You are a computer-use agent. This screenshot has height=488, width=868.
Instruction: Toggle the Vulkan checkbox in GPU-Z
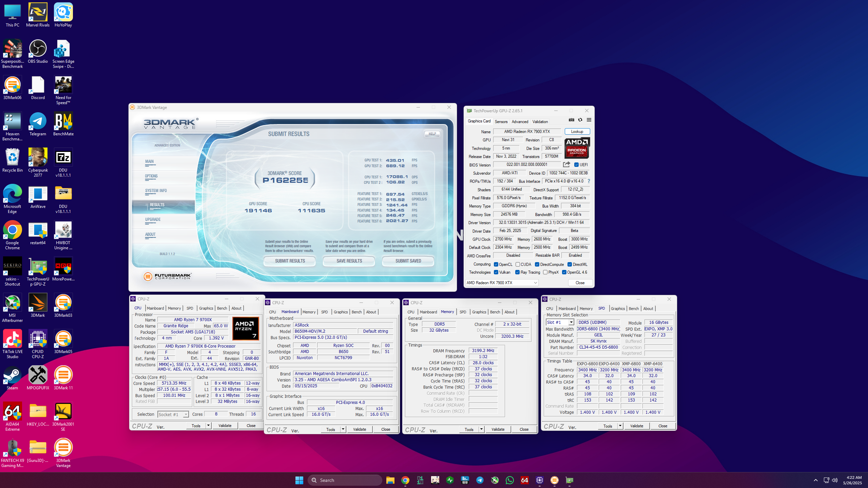tap(496, 272)
